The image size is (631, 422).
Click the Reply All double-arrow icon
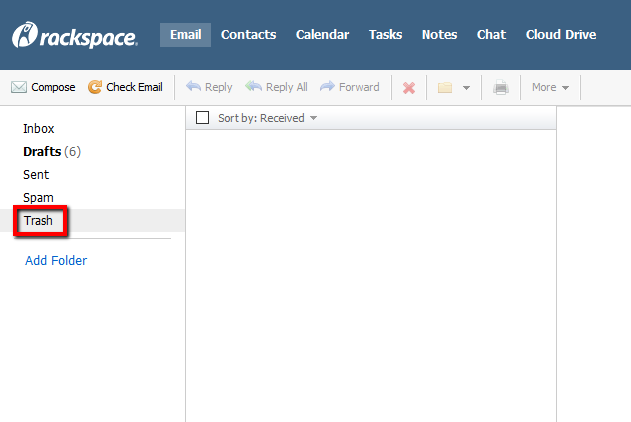(254, 86)
